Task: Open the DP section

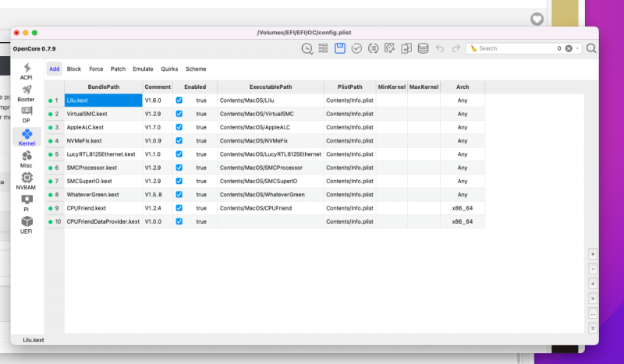Action: click(27, 115)
